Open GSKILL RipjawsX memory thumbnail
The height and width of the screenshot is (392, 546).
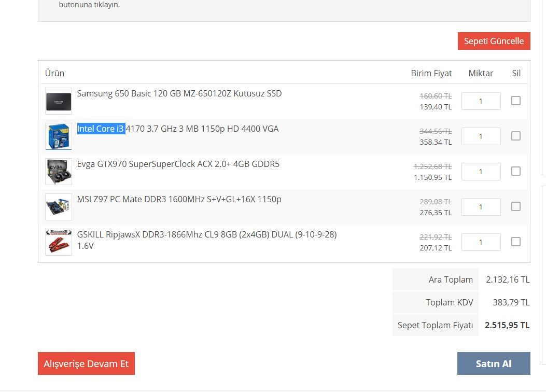point(59,242)
